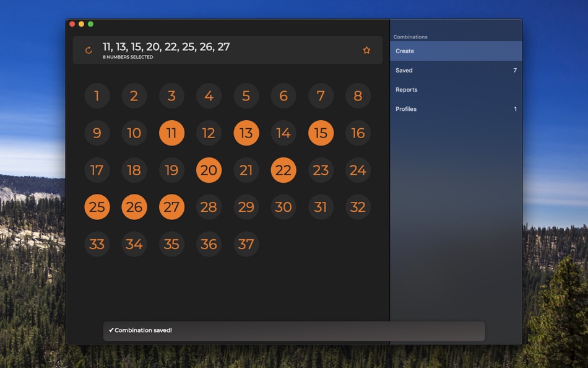
Task: Close the window with red button
Action: click(72, 24)
